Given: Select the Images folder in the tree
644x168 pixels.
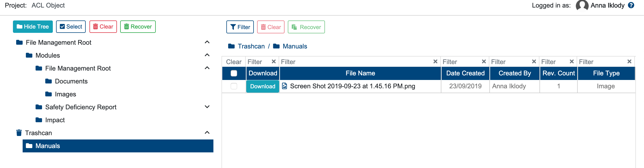Looking at the screenshot, I should point(65,94).
